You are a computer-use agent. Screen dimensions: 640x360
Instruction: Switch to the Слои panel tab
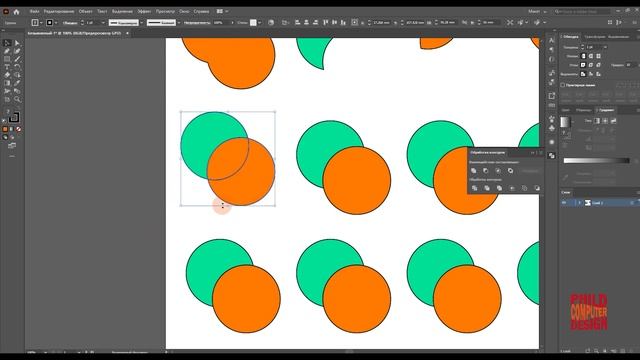566,192
